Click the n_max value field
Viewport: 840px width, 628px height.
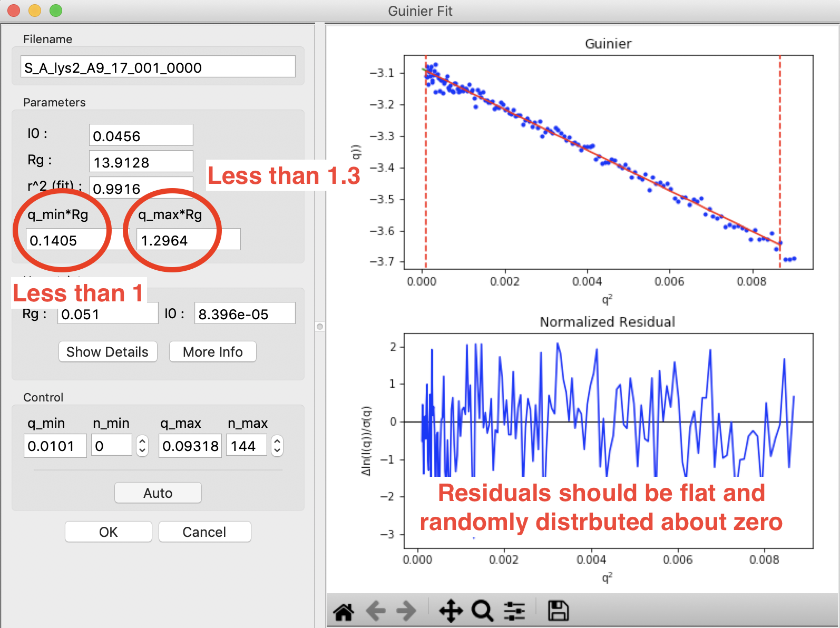click(247, 446)
